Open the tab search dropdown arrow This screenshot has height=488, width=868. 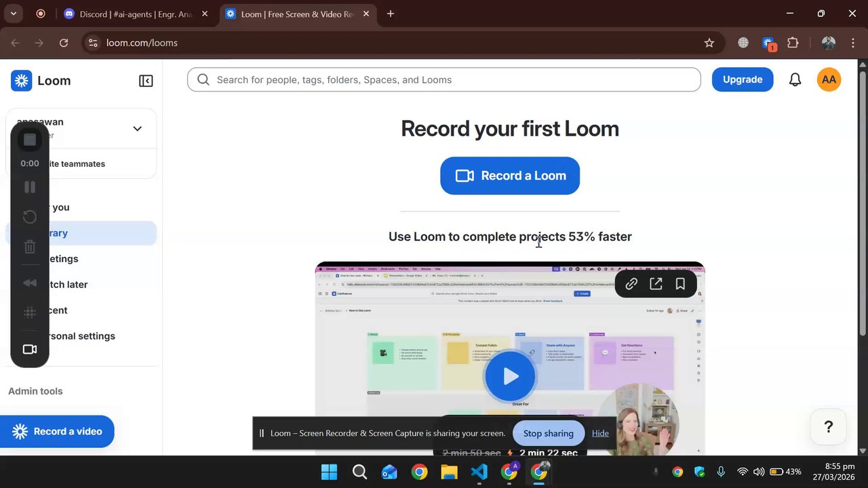pyautogui.click(x=13, y=14)
